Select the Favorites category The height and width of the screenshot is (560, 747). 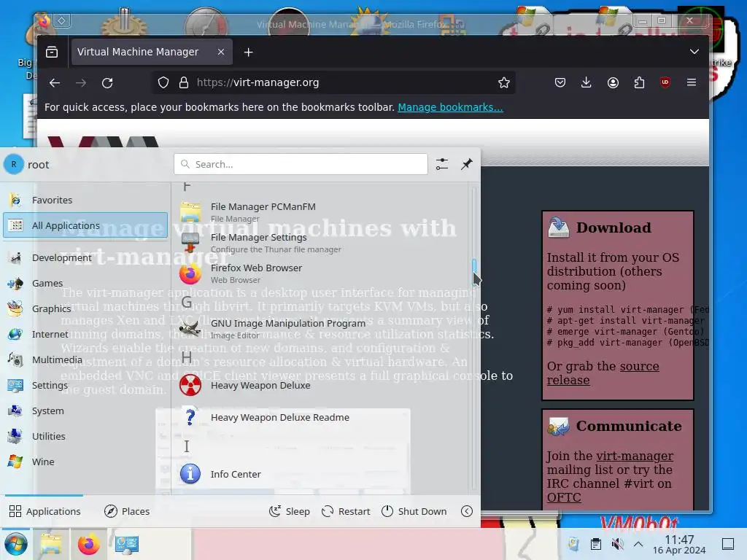85,200
